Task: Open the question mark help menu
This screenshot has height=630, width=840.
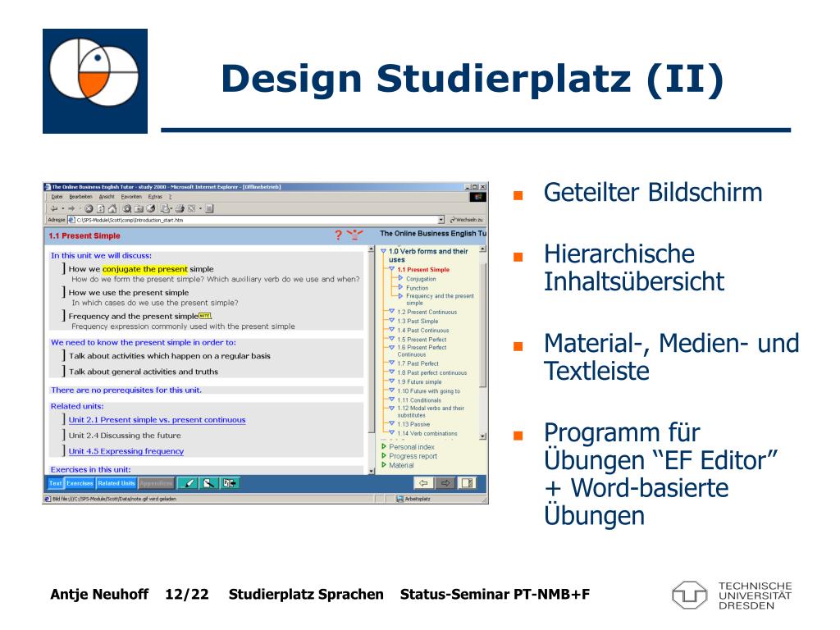Action: pos(171,197)
